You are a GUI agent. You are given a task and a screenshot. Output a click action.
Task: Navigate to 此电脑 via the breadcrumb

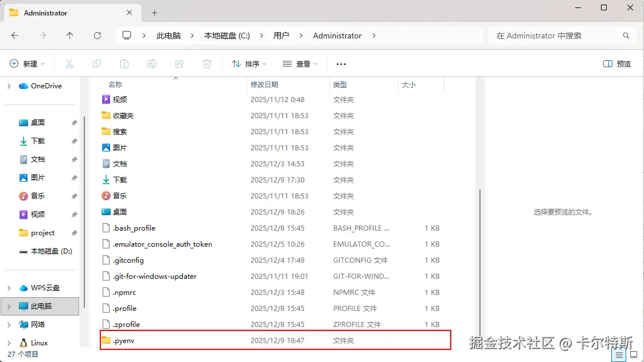168,35
